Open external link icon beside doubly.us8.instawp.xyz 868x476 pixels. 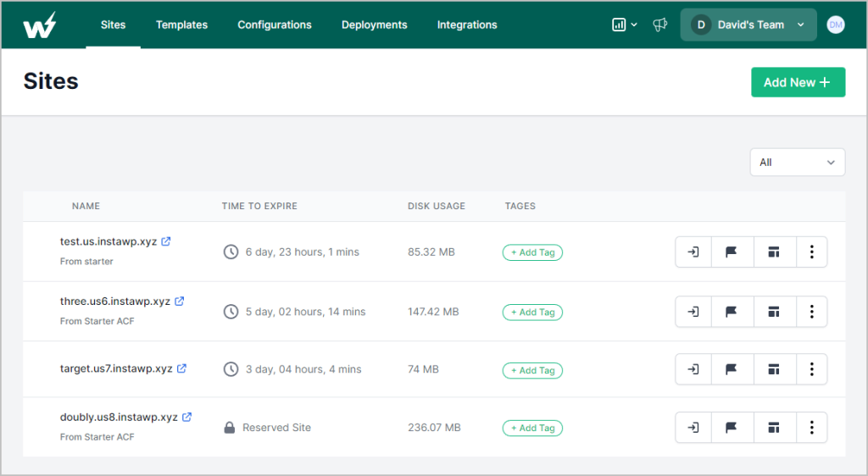point(187,417)
